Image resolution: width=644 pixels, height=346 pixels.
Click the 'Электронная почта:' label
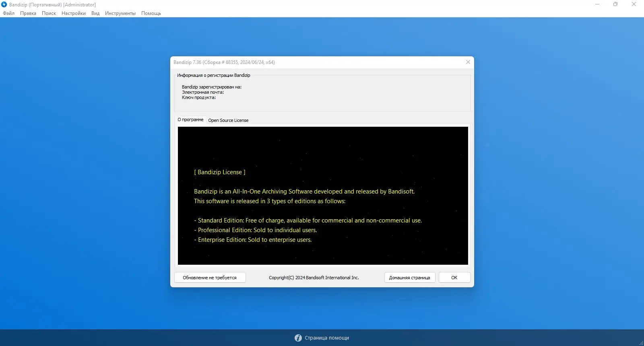(x=203, y=92)
